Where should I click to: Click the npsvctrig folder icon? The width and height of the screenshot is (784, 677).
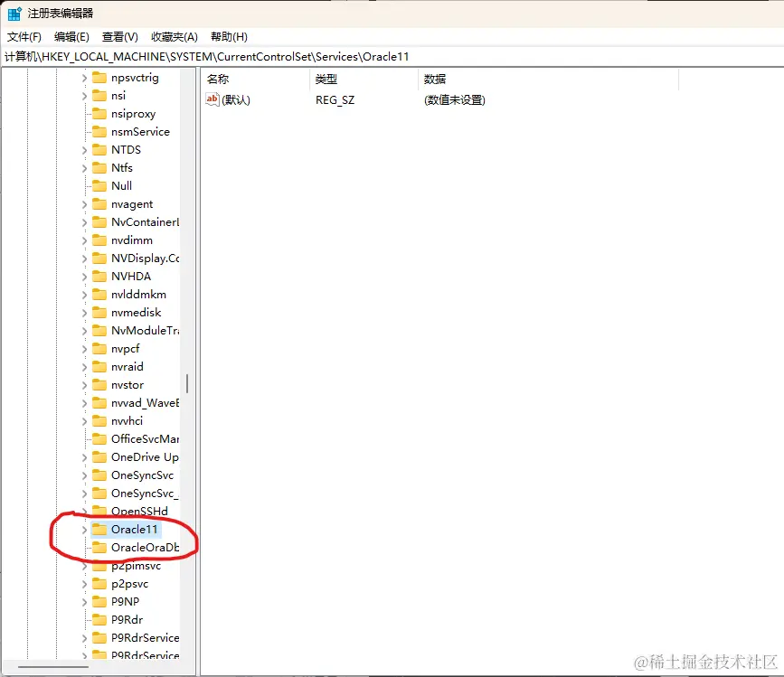pyautogui.click(x=99, y=78)
